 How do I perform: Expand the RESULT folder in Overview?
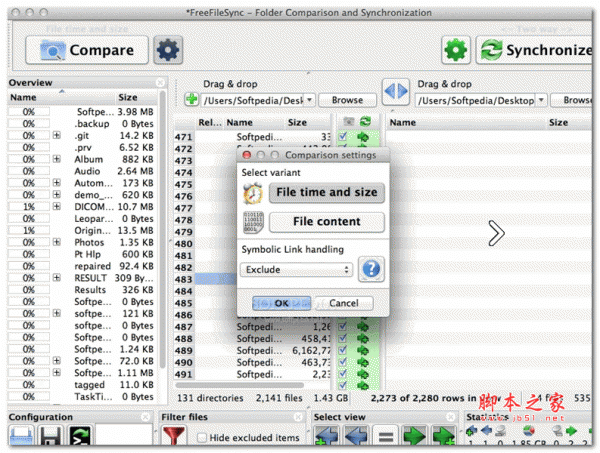click(x=57, y=277)
